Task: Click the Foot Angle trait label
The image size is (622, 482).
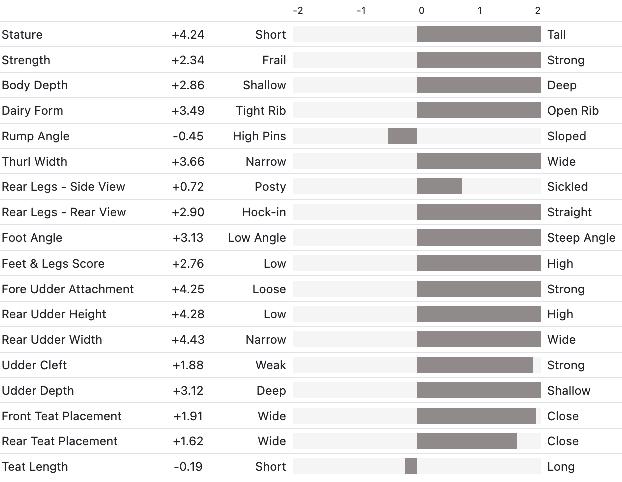Action: (x=32, y=238)
